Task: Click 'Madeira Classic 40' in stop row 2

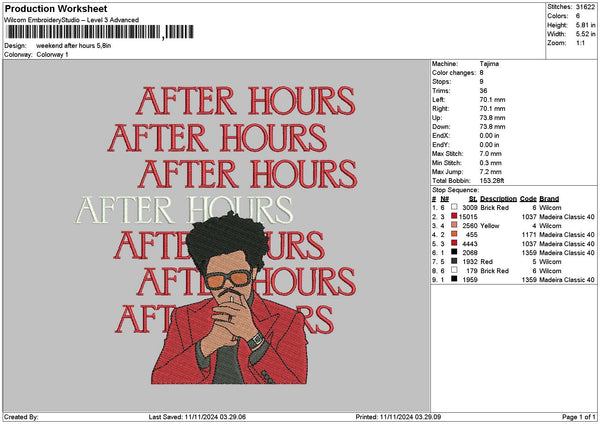Action: [x=567, y=217]
